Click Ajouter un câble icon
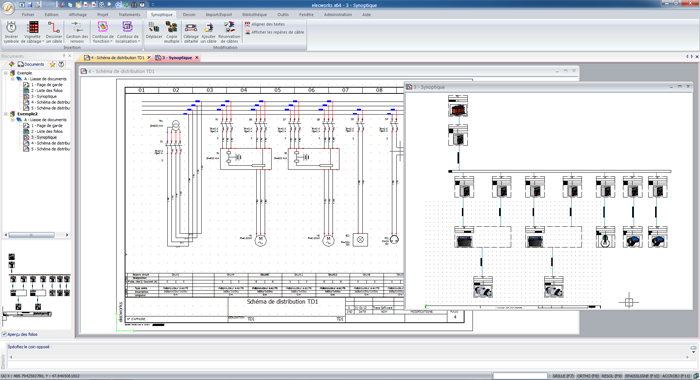Viewport: 700px width, 380px height. pos(208,32)
